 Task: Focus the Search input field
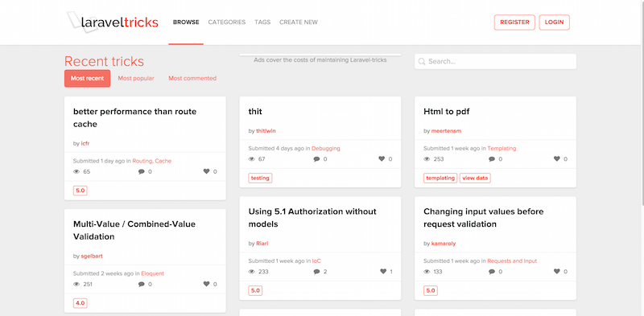495,62
